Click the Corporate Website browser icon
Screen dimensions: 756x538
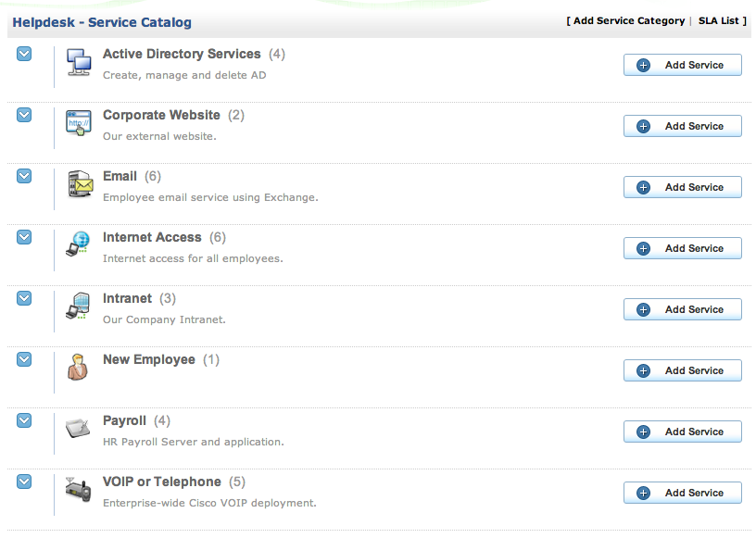(78, 124)
